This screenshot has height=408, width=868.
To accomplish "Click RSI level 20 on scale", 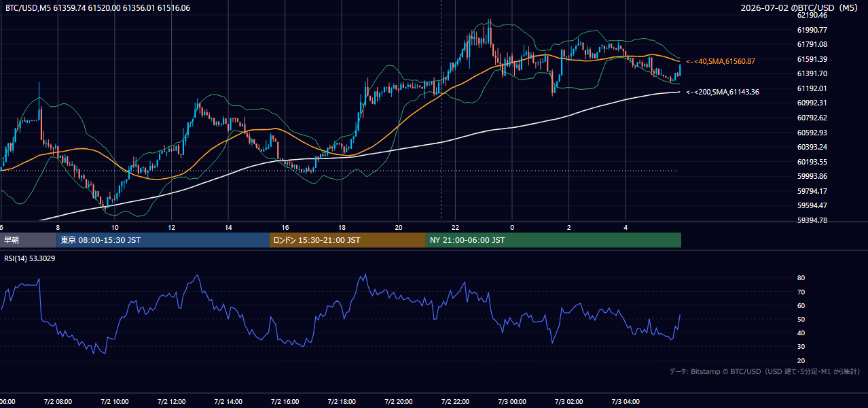I will [801, 360].
